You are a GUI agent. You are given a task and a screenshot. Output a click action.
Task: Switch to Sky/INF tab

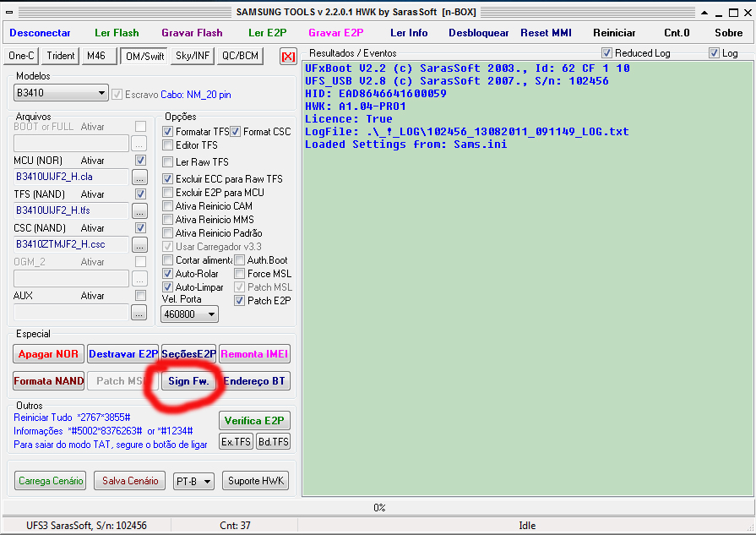[193, 56]
